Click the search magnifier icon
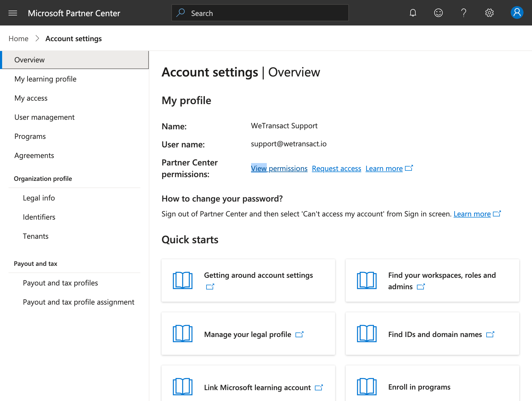 click(x=181, y=13)
